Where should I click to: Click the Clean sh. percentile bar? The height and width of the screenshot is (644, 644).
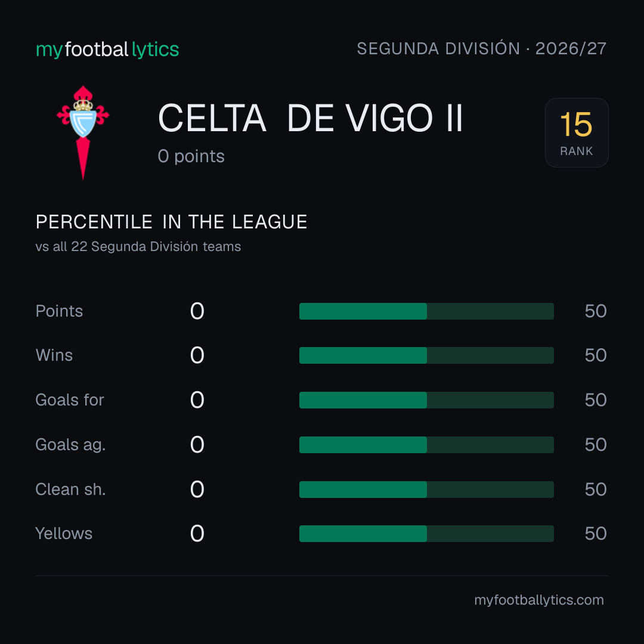(426, 490)
